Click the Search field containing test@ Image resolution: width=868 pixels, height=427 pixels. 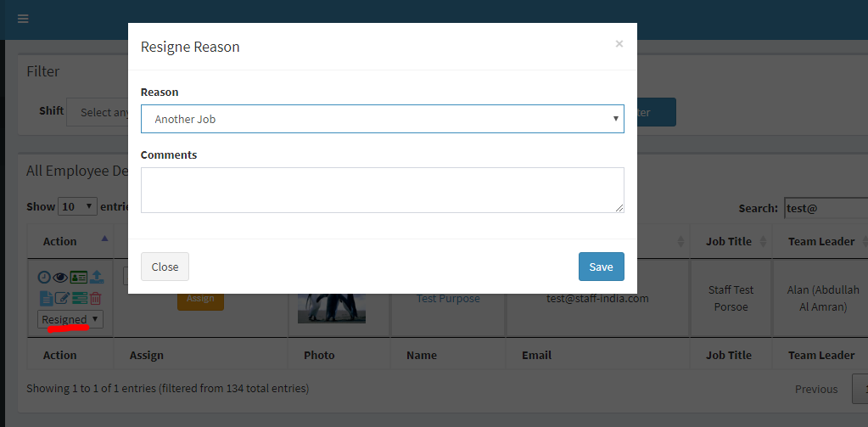pos(825,208)
